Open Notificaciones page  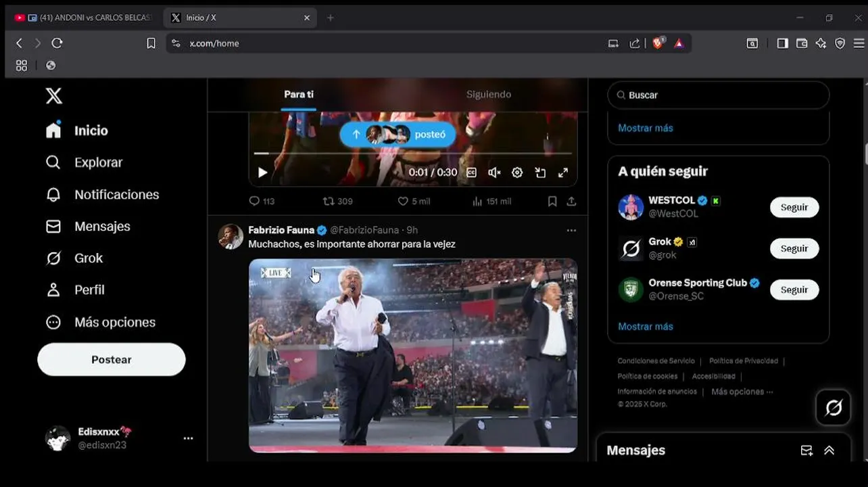point(102,195)
